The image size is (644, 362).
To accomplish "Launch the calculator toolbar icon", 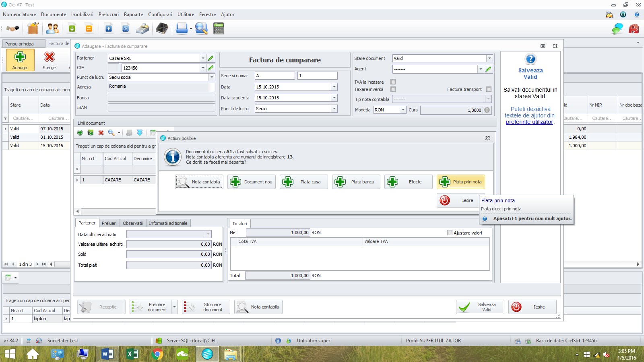I will point(219,29).
